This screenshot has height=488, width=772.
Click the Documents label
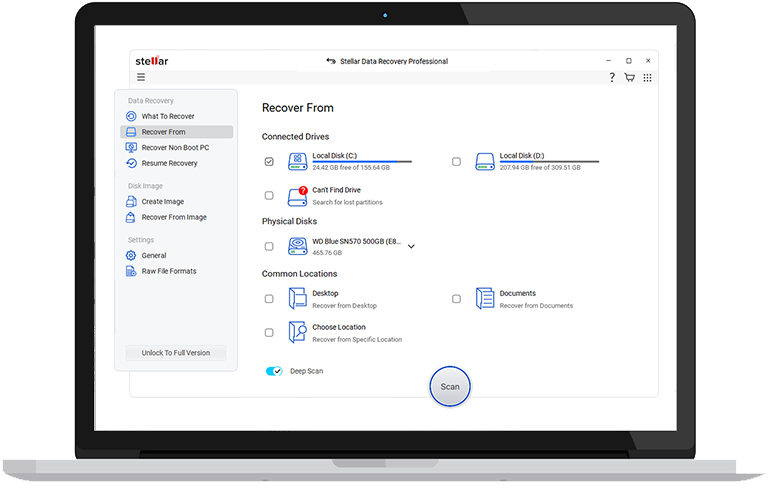point(517,293)
